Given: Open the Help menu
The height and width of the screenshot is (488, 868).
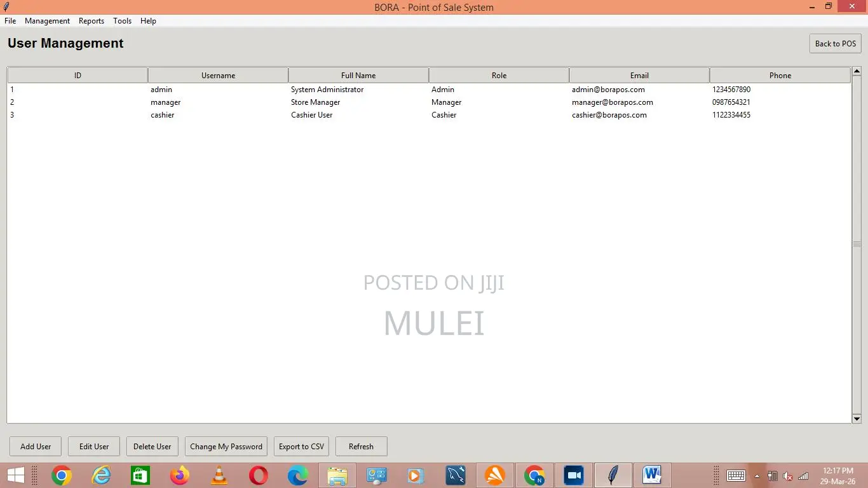Looking at the screenshot, I should pyautogui.click(x=148, y=21).
